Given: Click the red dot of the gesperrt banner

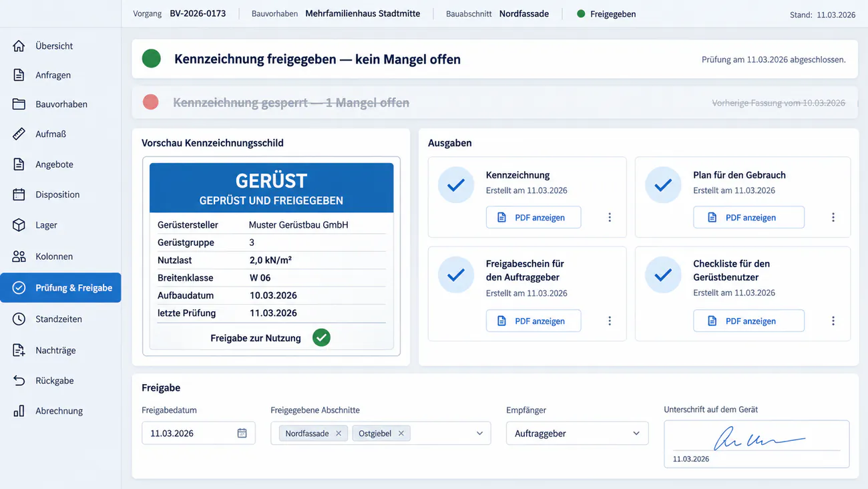Looking at the screenshot, I should point(151,102).
